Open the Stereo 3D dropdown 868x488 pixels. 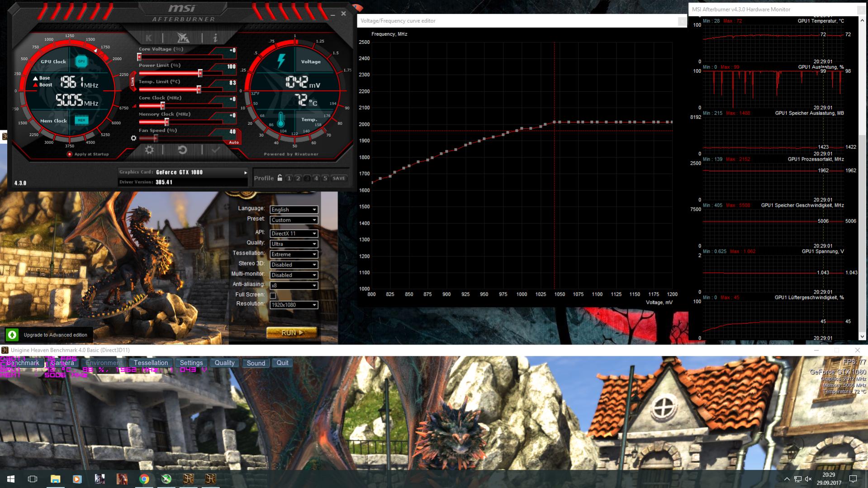pos(294,265)
